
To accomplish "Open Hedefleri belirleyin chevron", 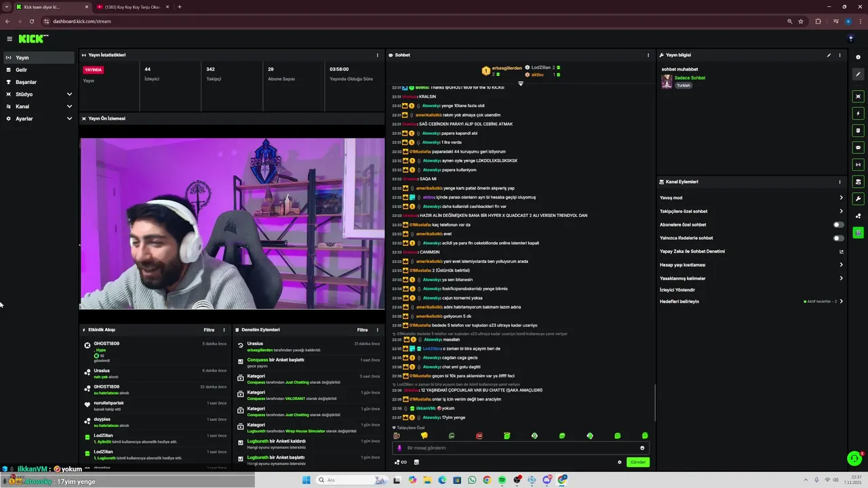I will tap(842, 302).
